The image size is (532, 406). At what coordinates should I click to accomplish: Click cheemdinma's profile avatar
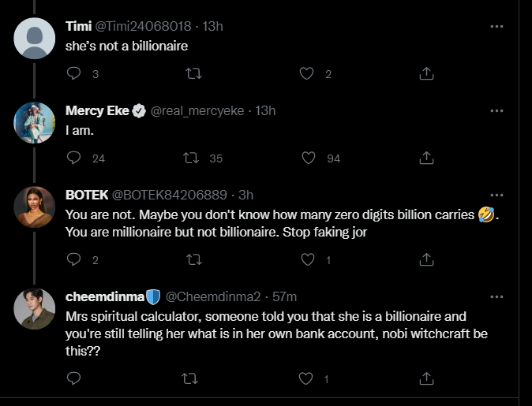35,307
